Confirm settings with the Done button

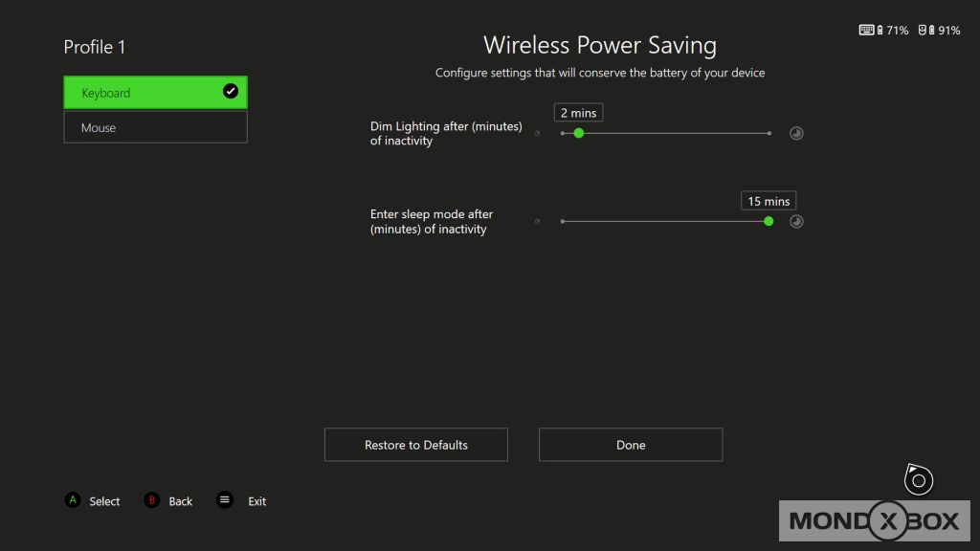[x=631, y=445]
